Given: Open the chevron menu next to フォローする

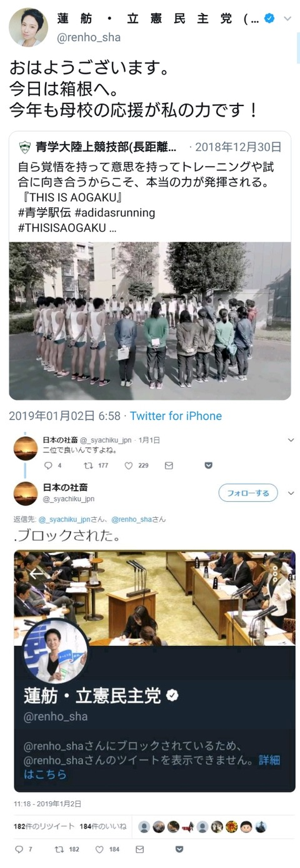Looking at the screenshot, I should pyautogui.click(x=291, y=493).
